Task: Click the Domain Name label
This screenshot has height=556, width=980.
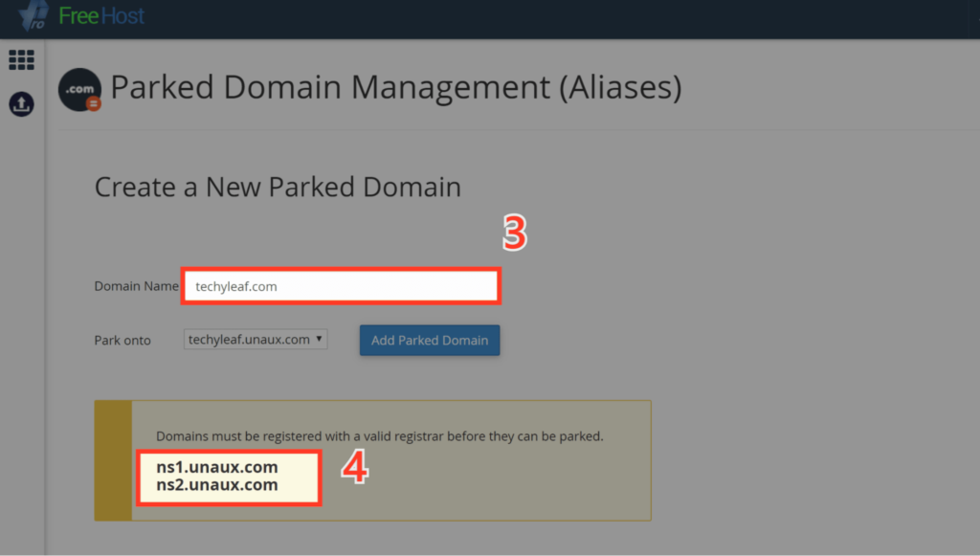Action: (x=136, y=286)
